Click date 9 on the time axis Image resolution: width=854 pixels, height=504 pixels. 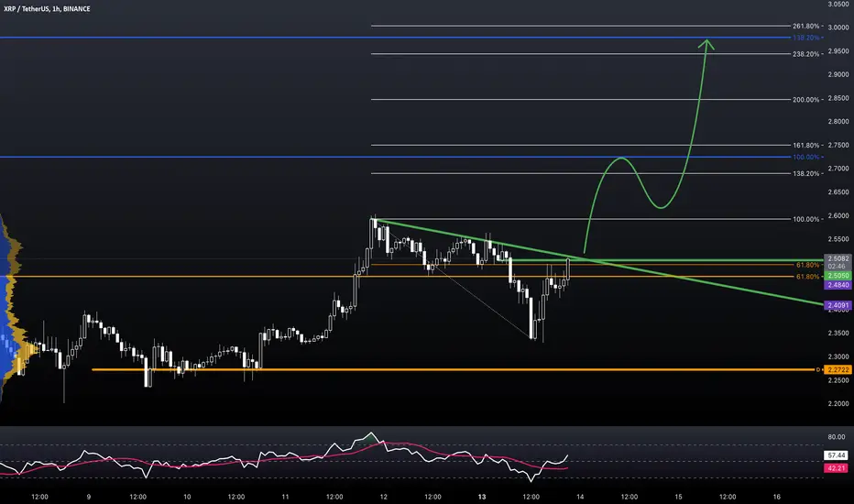88,497
